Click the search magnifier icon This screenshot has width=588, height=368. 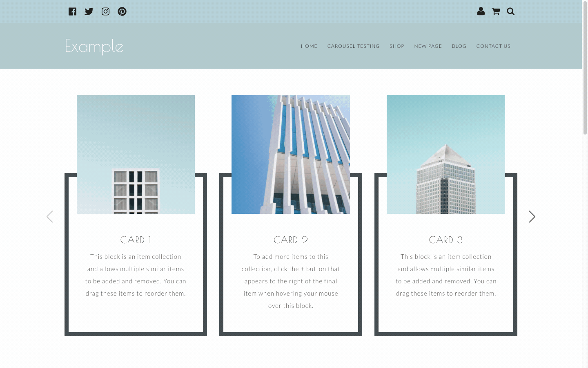[x=511, y=11]
